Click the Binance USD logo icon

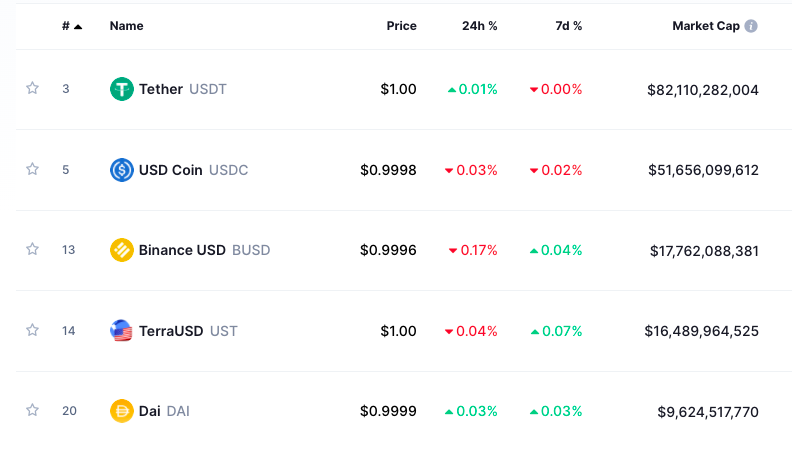click(x=122, y=250)
